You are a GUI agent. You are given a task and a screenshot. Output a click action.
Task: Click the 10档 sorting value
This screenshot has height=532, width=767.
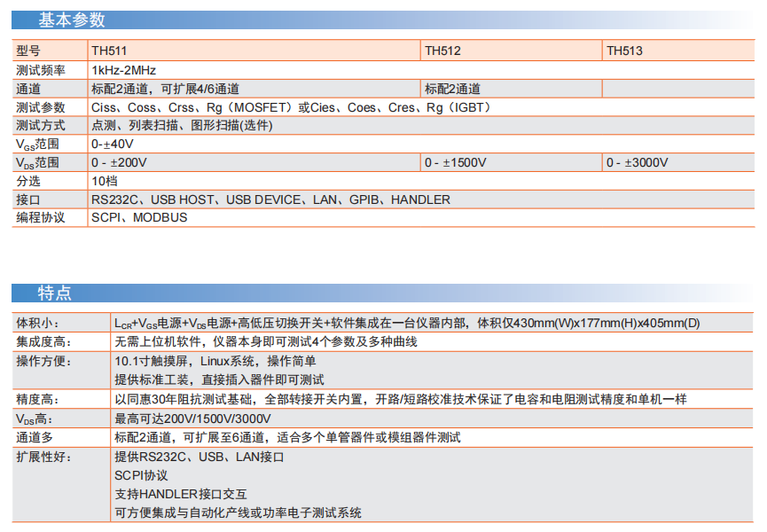coord(104,181)
